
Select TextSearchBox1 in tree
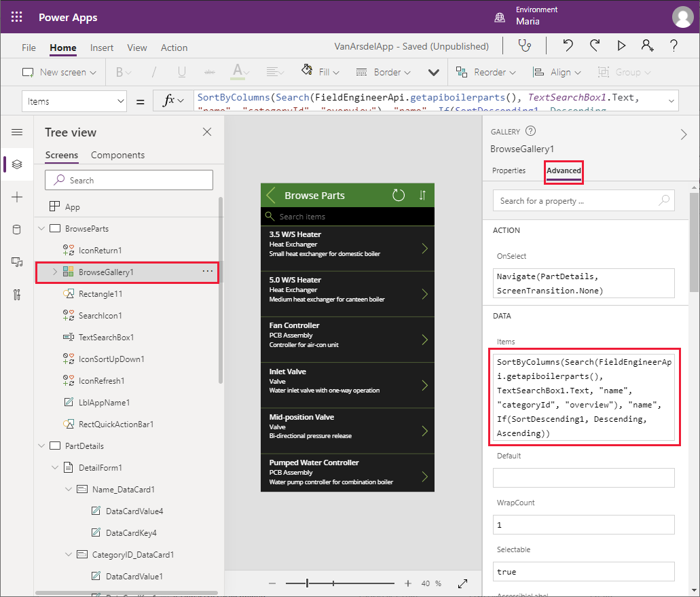106,337
